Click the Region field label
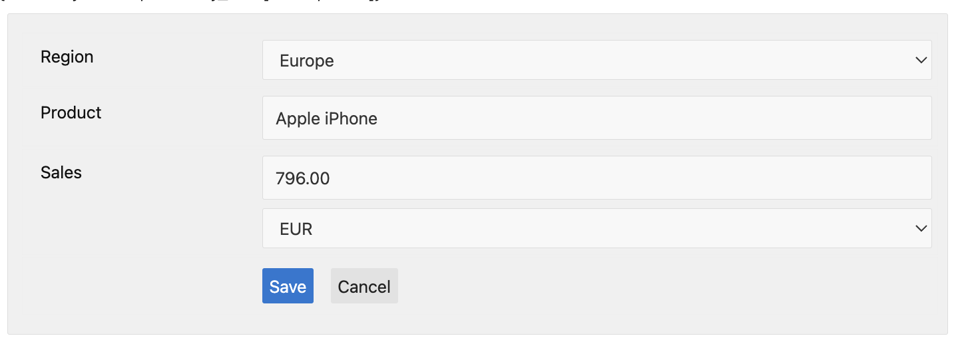This screenshot has width=980, height=346. pos(67,57)
